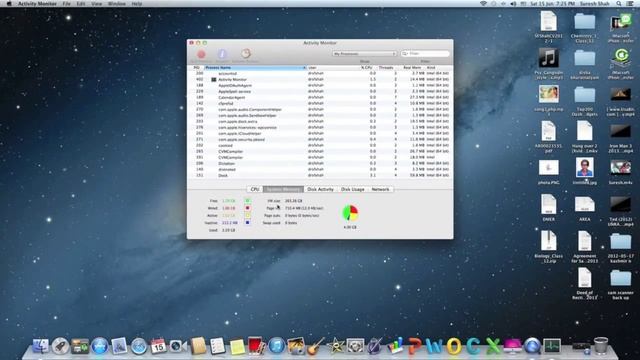Click the memory usage pie chart
Viewport: 640px width, 360px height.
(350, 213)
